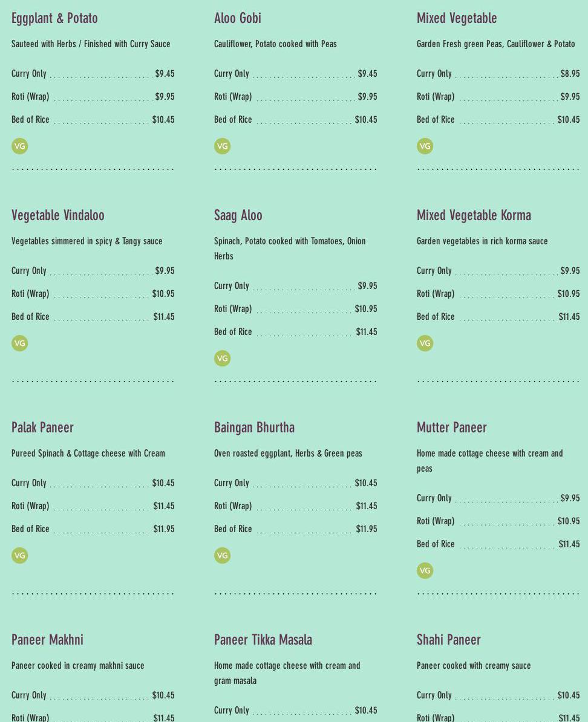The image size is (588, 722).
Task: Select Aloo Gobi Curry Only $9.45 option
Action: (x=295, y=74)
